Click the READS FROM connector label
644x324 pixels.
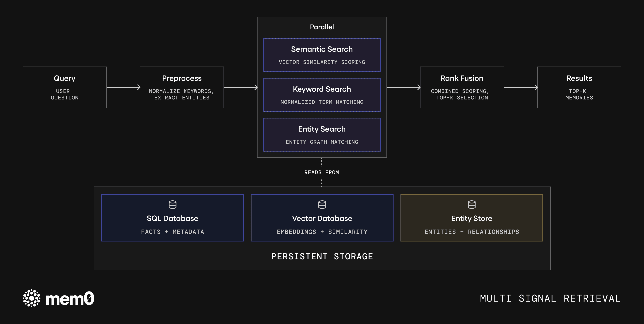[x=321, y=172]
